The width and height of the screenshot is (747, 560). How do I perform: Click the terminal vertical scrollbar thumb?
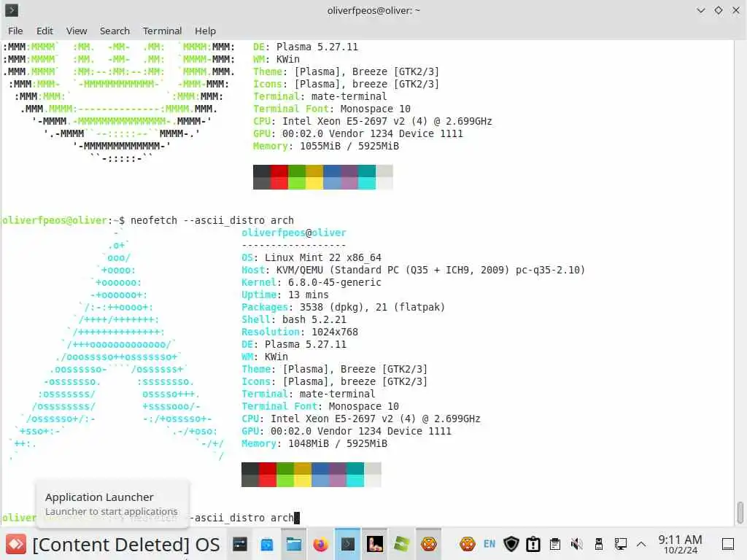pyautogui.click(x=740, y=513)
